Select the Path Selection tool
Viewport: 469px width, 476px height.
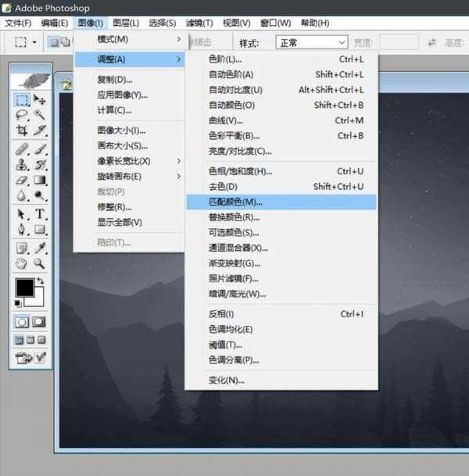pos(22,214)
